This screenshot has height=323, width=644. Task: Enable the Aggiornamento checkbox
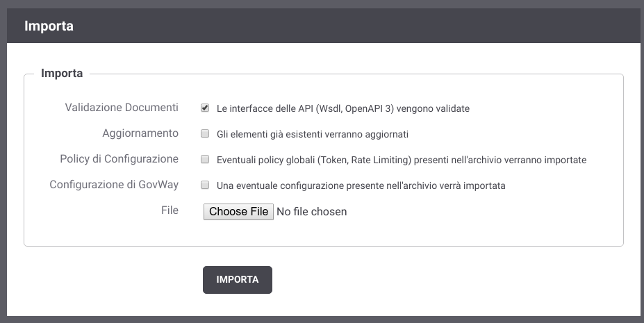pyautogui.click(x=204, y=133)
